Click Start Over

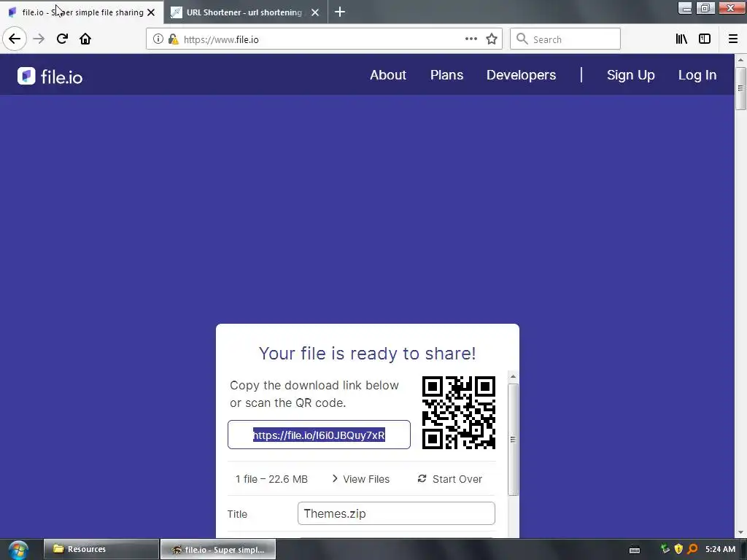[x=449, y=479]
